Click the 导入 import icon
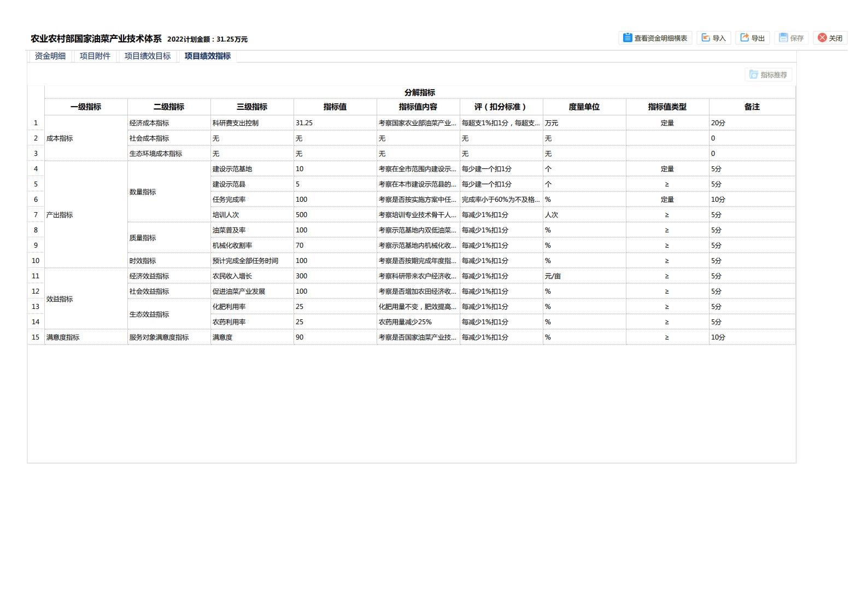Screen dimensions: 868x614 pos(706,38)
